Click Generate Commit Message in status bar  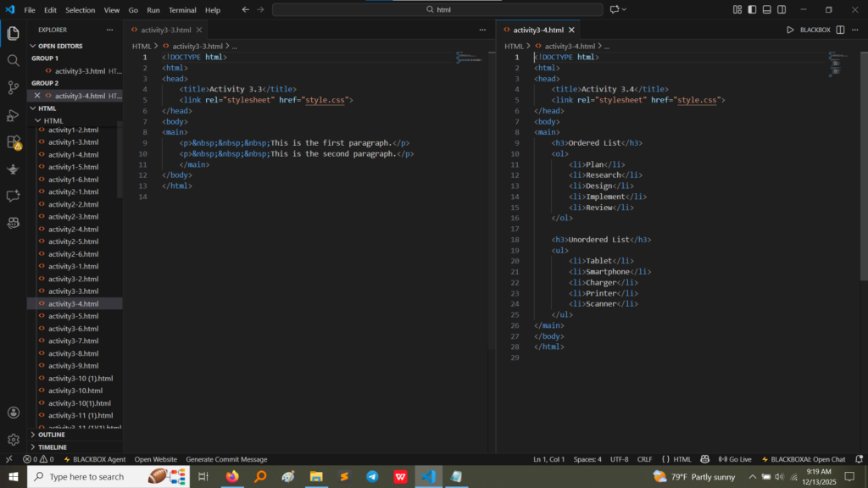[x=226, y=459]
